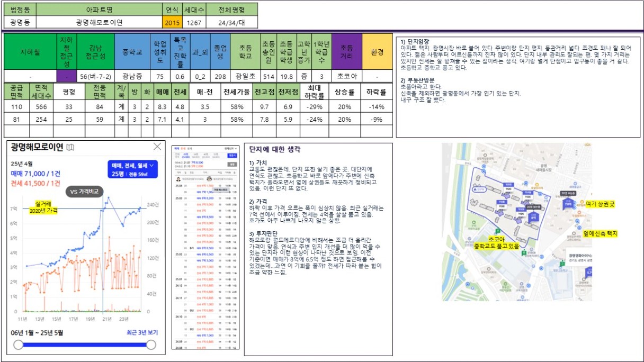Viewport: 644px width, 362px height.
Task: Select the 옆에신축 택지 yellow note
Action: coord(601,233)
